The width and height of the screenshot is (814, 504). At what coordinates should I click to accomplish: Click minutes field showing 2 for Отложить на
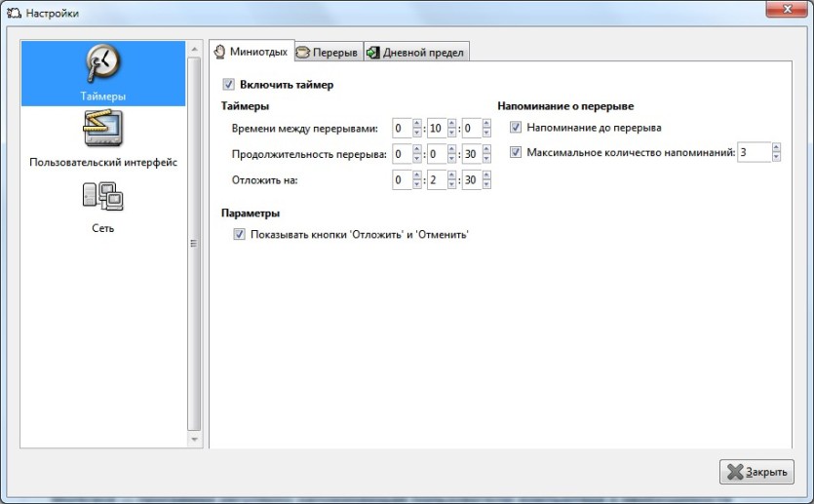click(437, 180)
